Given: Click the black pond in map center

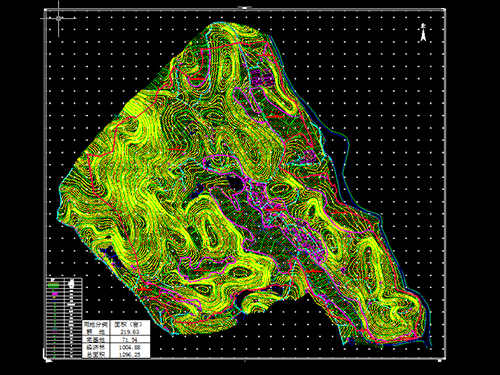Looking at the screenshot, I should click(x=235, y=184).
